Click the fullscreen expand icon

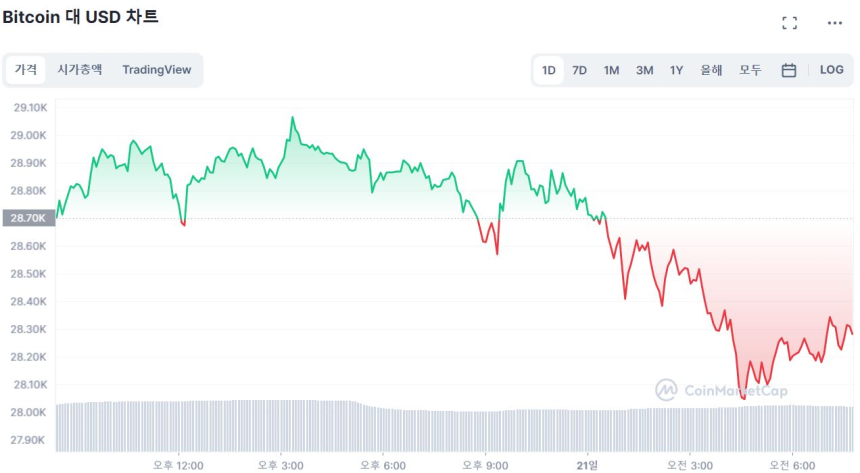point(789,23)
